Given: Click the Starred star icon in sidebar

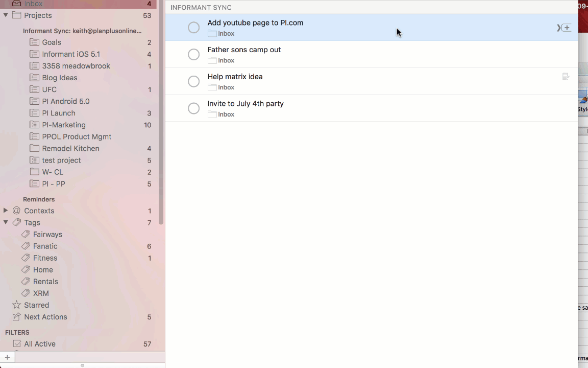Looking at the screenshot, I should [x=16, y=305].
